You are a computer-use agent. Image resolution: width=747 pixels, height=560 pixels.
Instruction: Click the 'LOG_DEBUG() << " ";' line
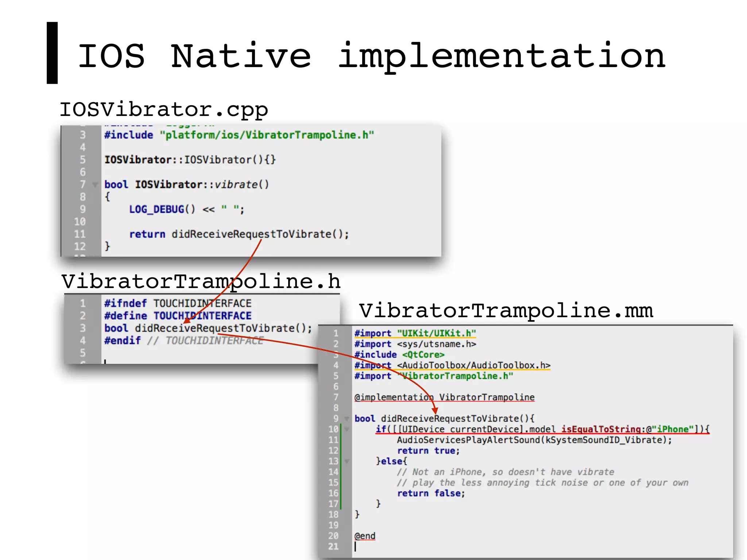click(x=187, y=209)
